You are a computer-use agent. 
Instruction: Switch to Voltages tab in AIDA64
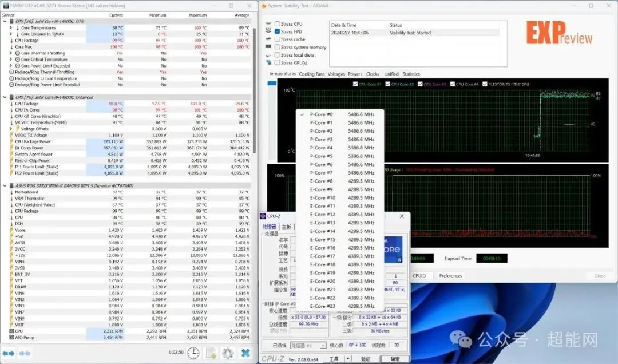tap(336, 74)
